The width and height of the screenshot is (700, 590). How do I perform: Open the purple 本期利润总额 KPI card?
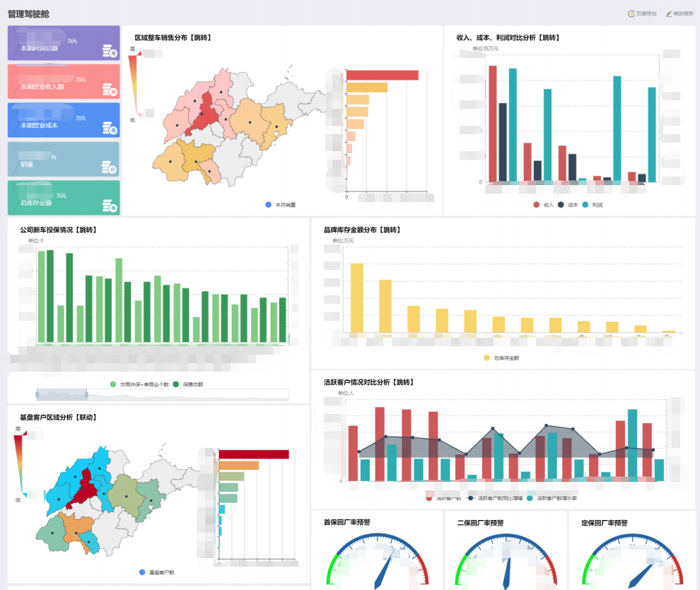pos(64,43)
